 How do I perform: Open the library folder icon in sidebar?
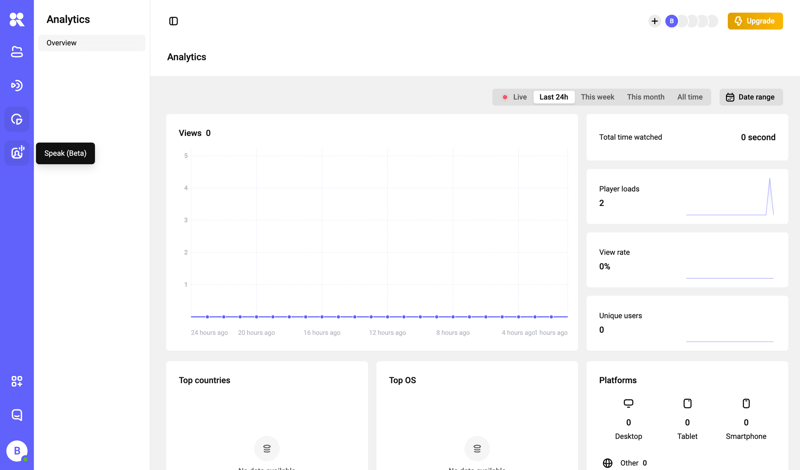pos(17,52)
